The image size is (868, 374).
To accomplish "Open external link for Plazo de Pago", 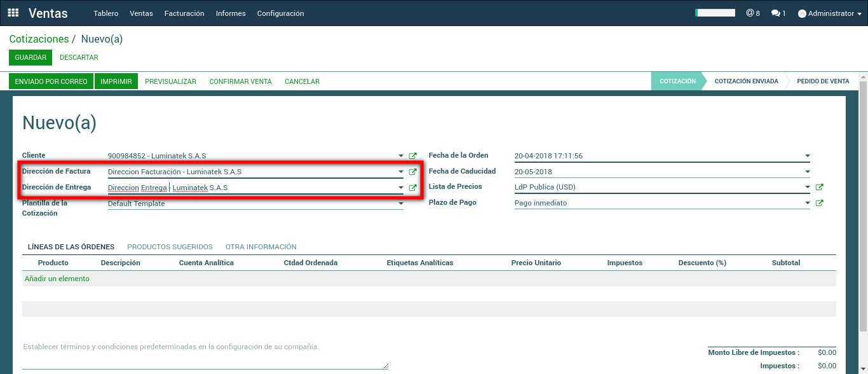I will click(x=819, y=203).
